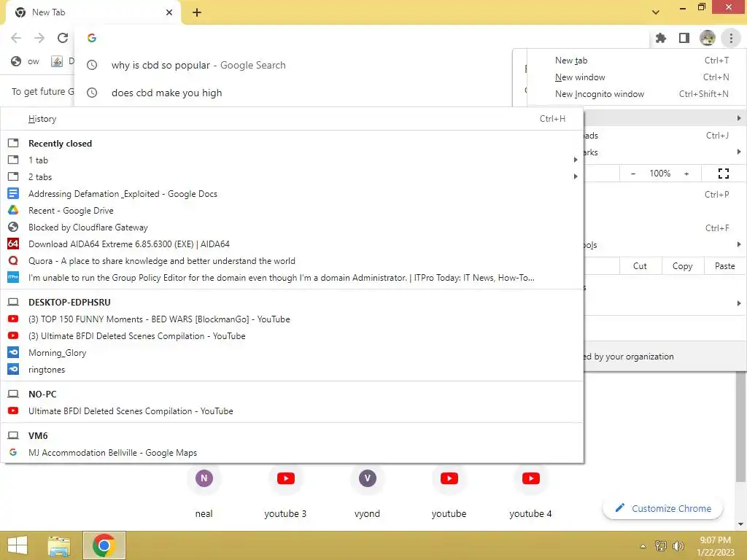Image resolution: width=747 pixels, height=560 pixels.
Task: Select suggestion why is cbd so popular
Action: [x=293, y=65]
